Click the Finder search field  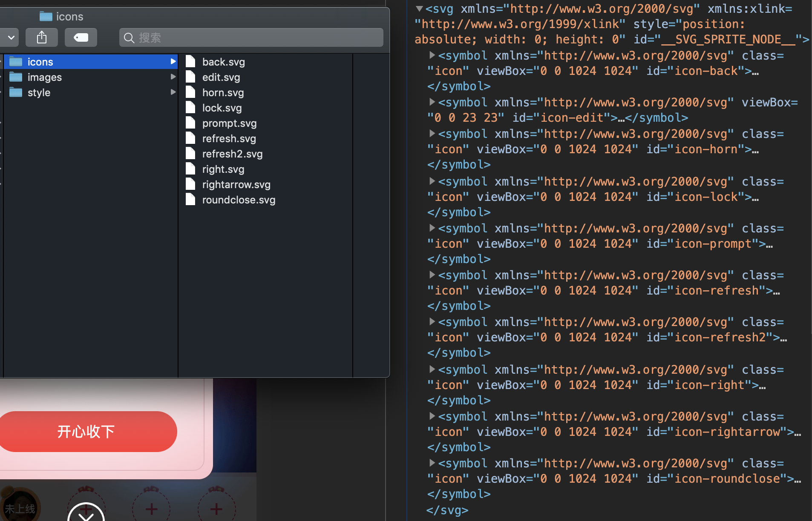251,37
